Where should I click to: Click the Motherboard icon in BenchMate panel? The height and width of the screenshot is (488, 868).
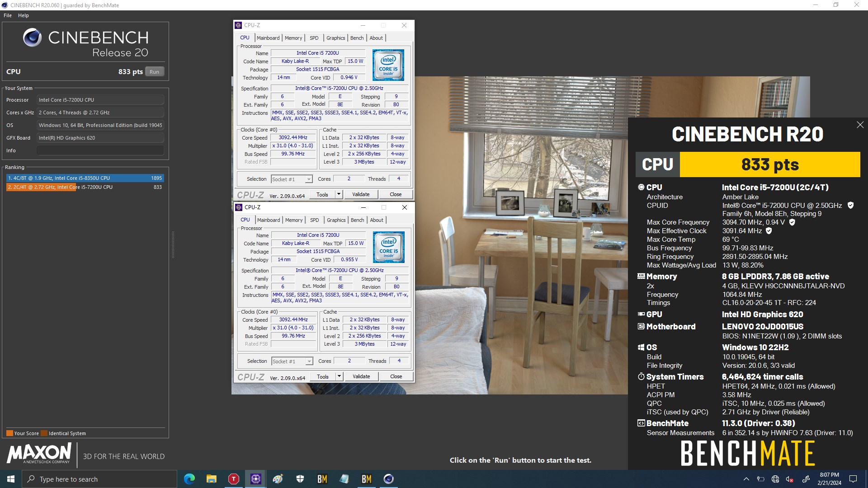coord(641,326)
